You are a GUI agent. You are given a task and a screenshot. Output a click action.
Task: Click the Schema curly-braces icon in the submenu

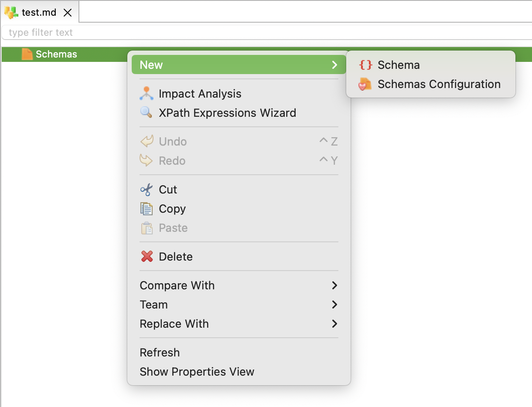(x=365, y=64)
